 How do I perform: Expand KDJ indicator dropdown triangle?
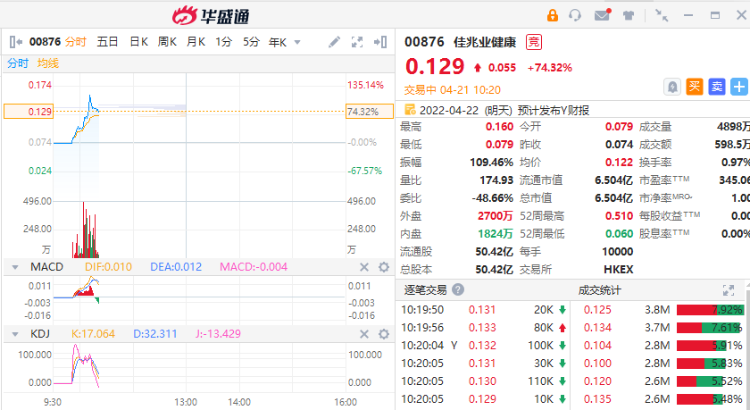tap(15, 334)
